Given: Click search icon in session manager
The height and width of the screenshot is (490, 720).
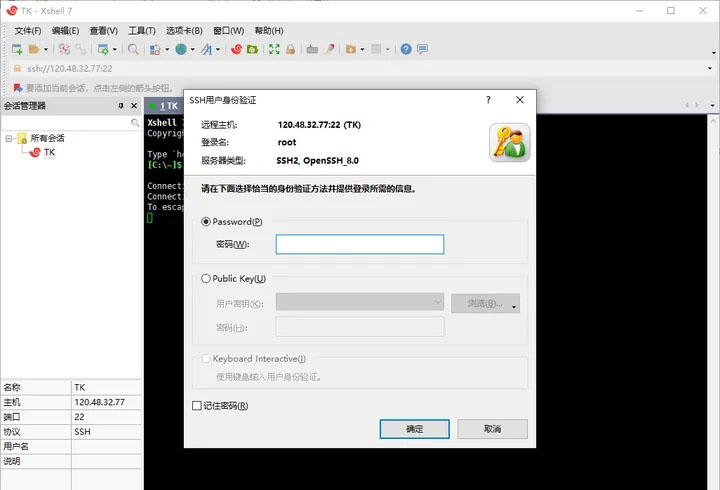Looking at the screenshot, I should tap(135, 123).
